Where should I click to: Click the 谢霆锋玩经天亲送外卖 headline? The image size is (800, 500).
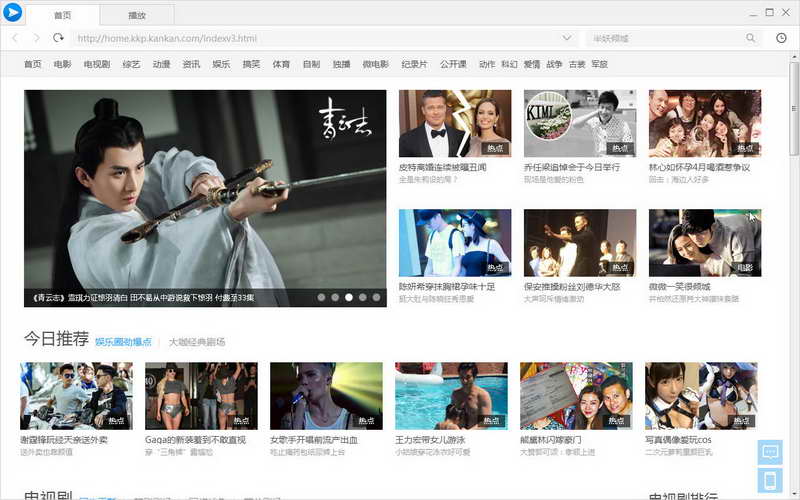click(64, 440)
